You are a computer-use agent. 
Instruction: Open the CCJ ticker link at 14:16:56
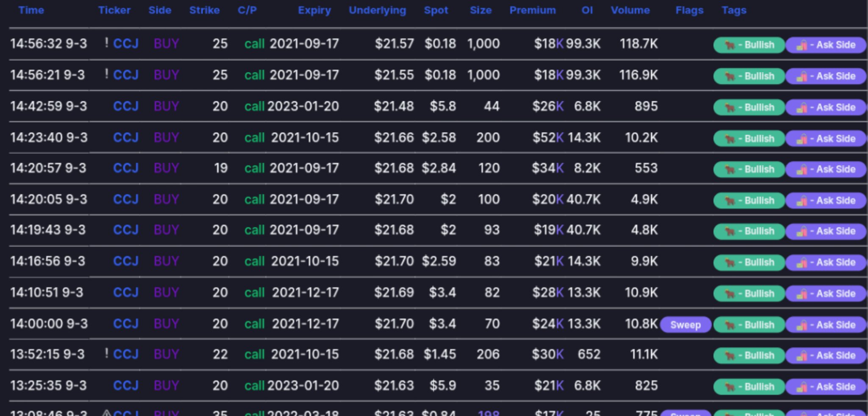(126, 261)
